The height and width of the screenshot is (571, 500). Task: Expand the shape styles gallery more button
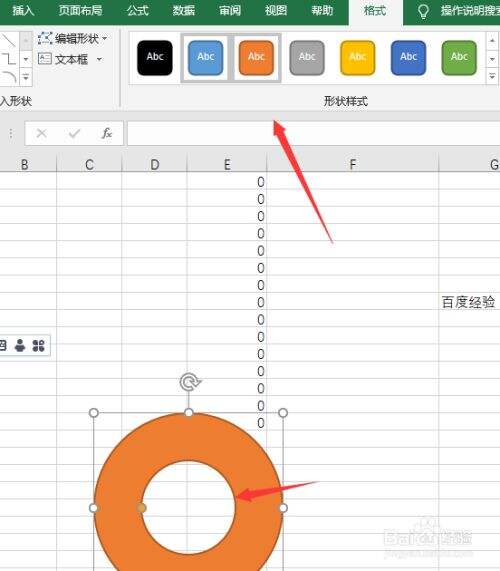492,76
